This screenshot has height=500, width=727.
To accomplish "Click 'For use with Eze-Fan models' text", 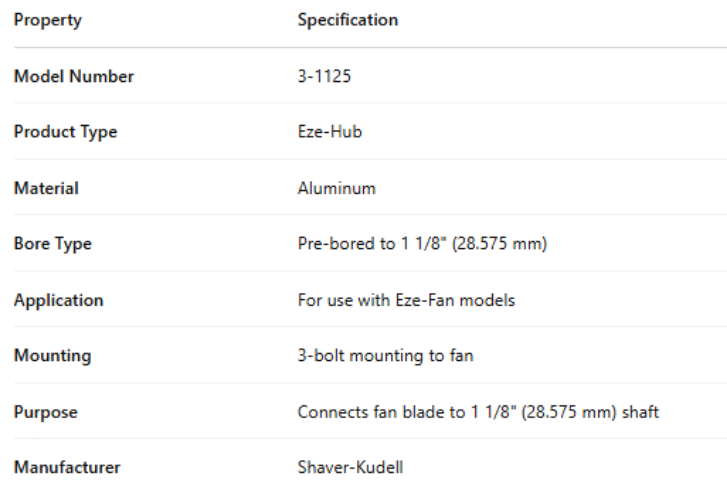I will pyautogui.click(x=406, y=300).
